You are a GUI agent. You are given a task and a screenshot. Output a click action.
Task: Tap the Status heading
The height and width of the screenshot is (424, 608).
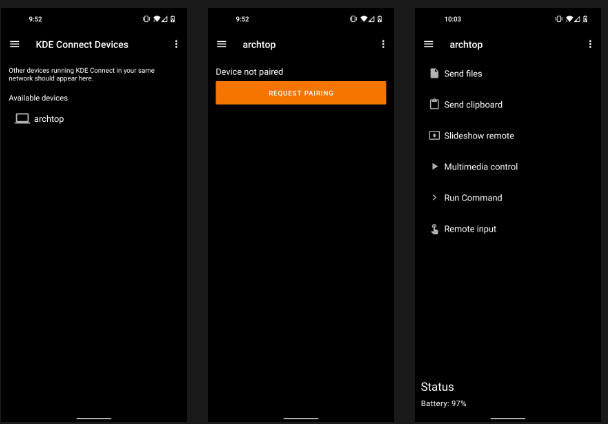pyautogui.click(x=437, y=387)
